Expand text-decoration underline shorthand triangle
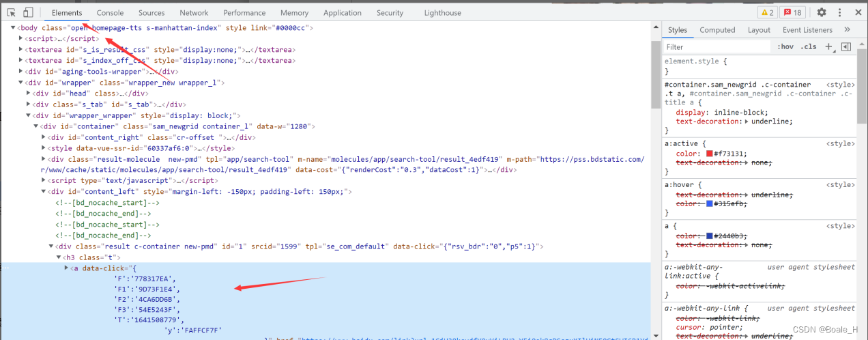868x340 pixels. pos(746,122)
